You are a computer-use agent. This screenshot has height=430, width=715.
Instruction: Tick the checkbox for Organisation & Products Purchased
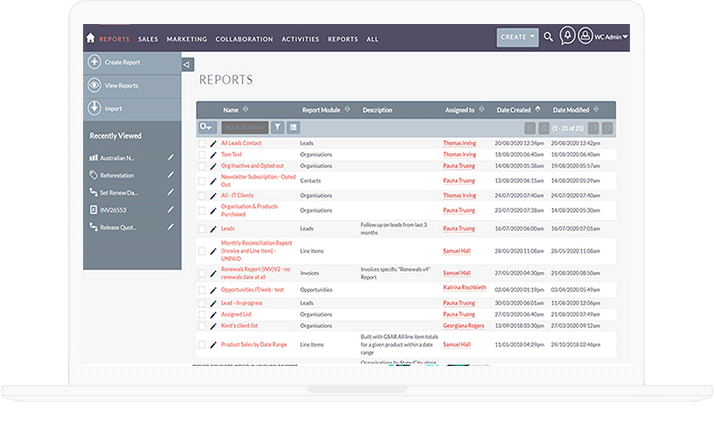[x=202, y=210]
